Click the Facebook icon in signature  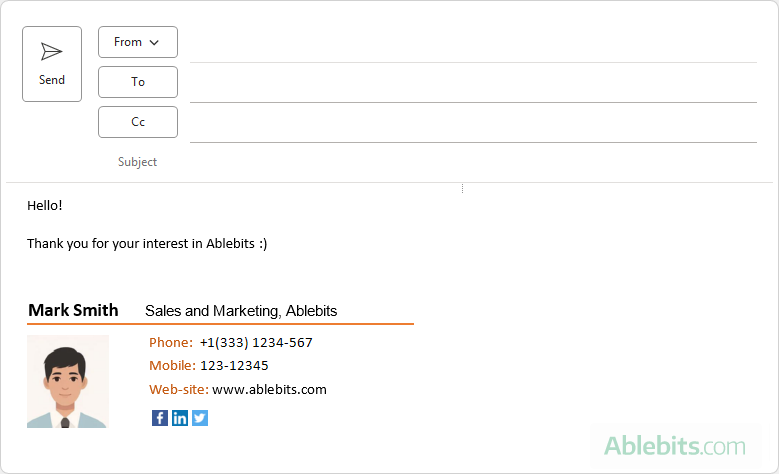click(160, 418)
